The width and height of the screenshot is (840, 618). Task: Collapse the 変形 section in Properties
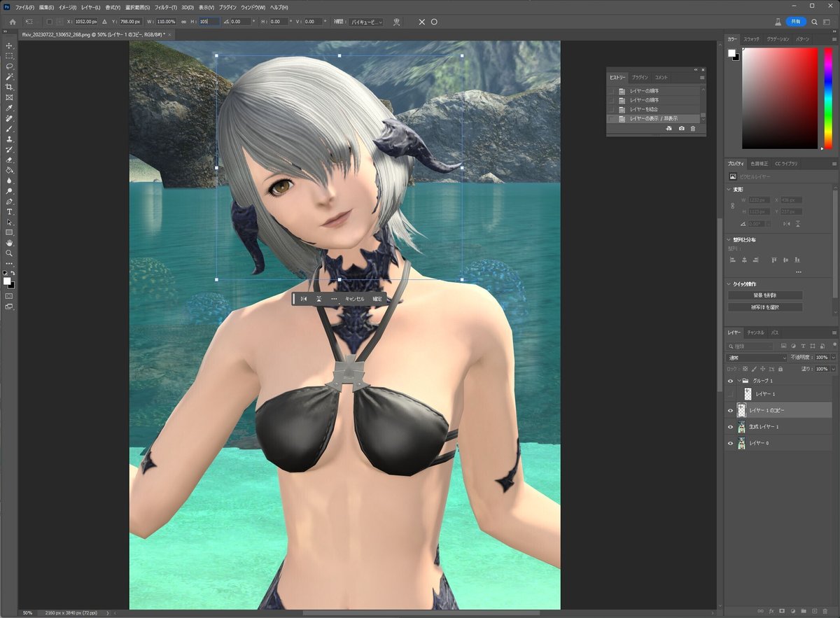[x=729, y=189]
